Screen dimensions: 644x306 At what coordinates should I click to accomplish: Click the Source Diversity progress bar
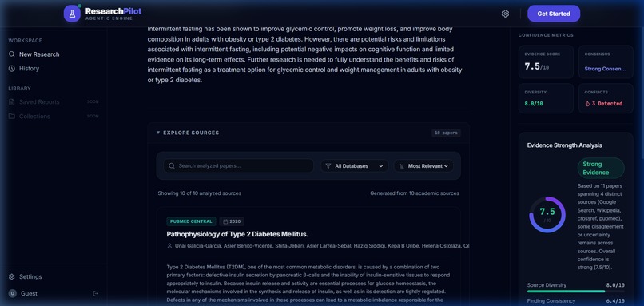[575, 291]
